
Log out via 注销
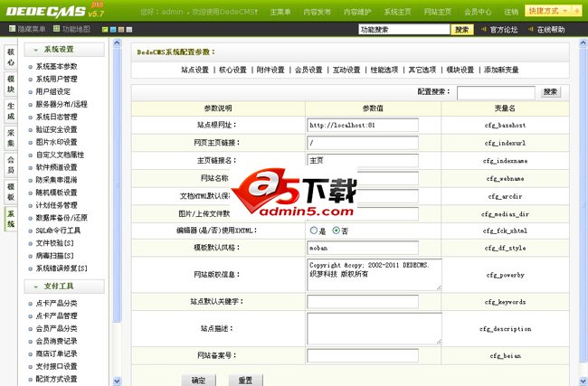pos(511,12)
